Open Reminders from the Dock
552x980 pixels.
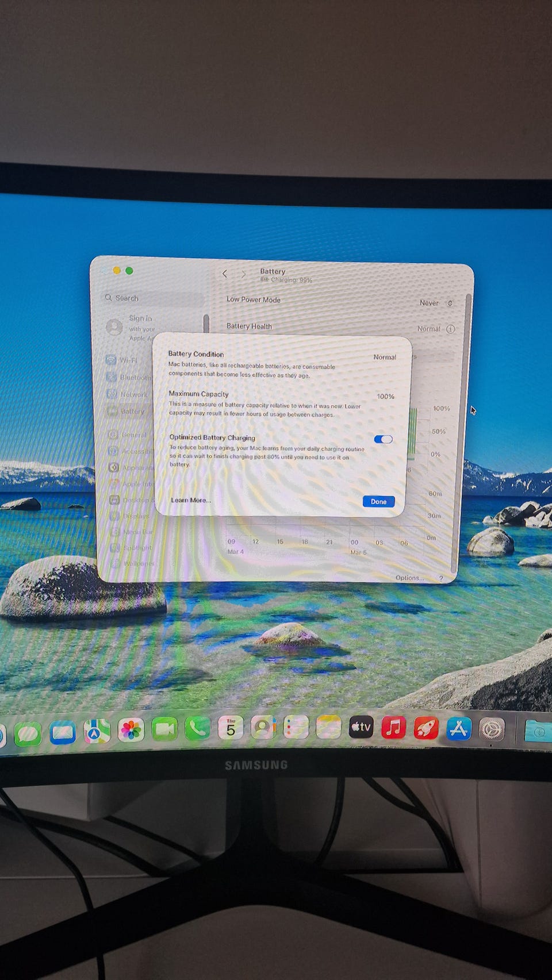pos(296,727)
